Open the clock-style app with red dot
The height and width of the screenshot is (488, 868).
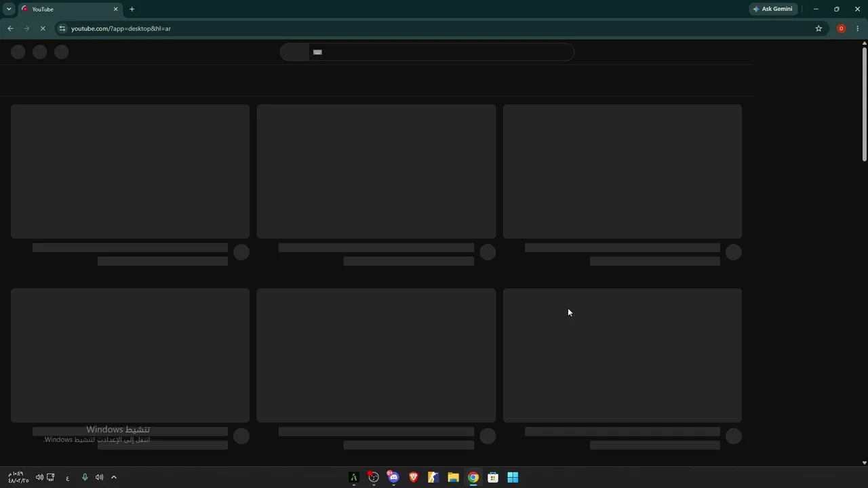[x=373, y=477]
